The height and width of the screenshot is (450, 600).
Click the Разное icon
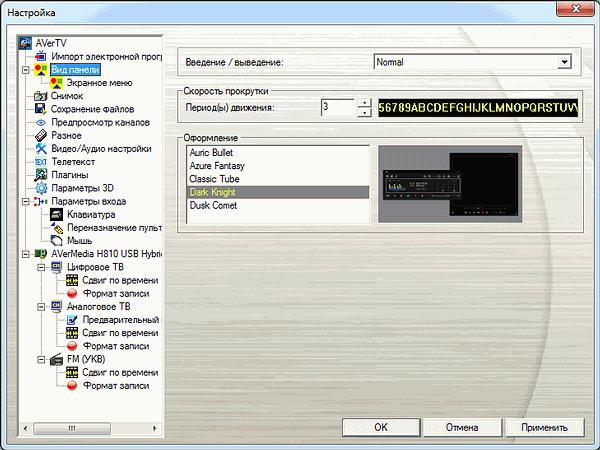coord(41,135)
